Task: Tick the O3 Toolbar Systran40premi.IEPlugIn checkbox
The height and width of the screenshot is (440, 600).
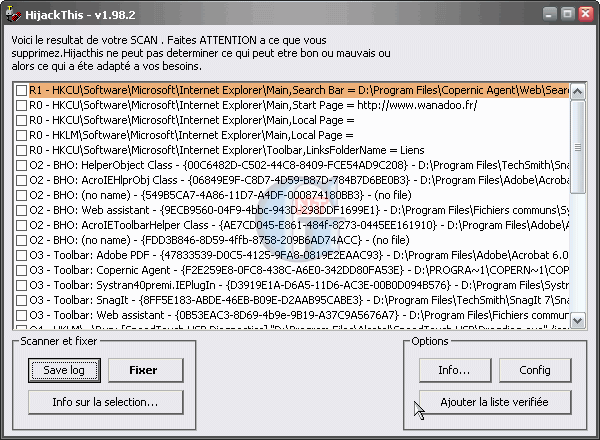Action: point(21,285)
